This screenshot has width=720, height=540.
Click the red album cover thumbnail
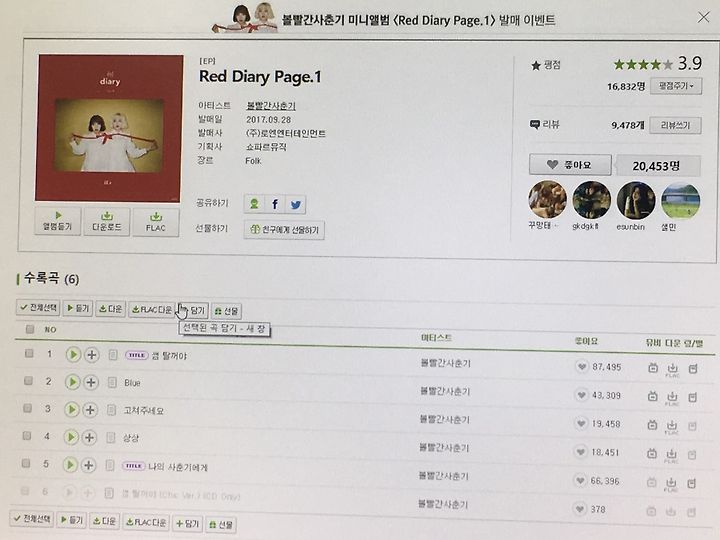[109, 128]
